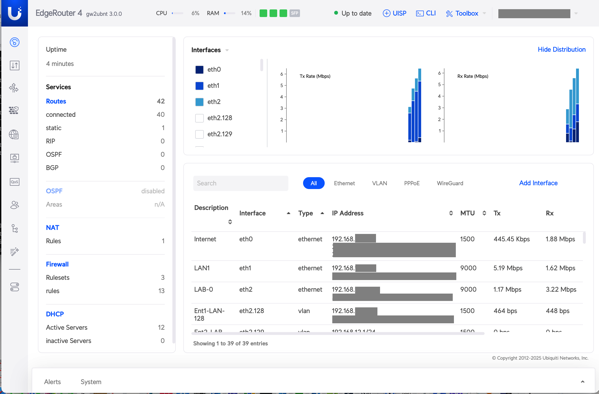Open the OSPF link in sidebar panel
This screenshot has width=599, height=394.
54,191
